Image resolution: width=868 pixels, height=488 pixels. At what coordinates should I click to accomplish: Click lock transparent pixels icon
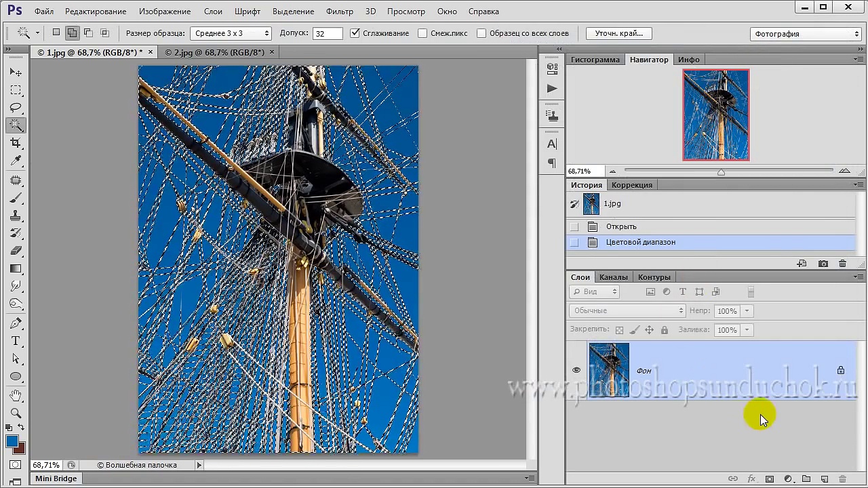tap(619, 330)
